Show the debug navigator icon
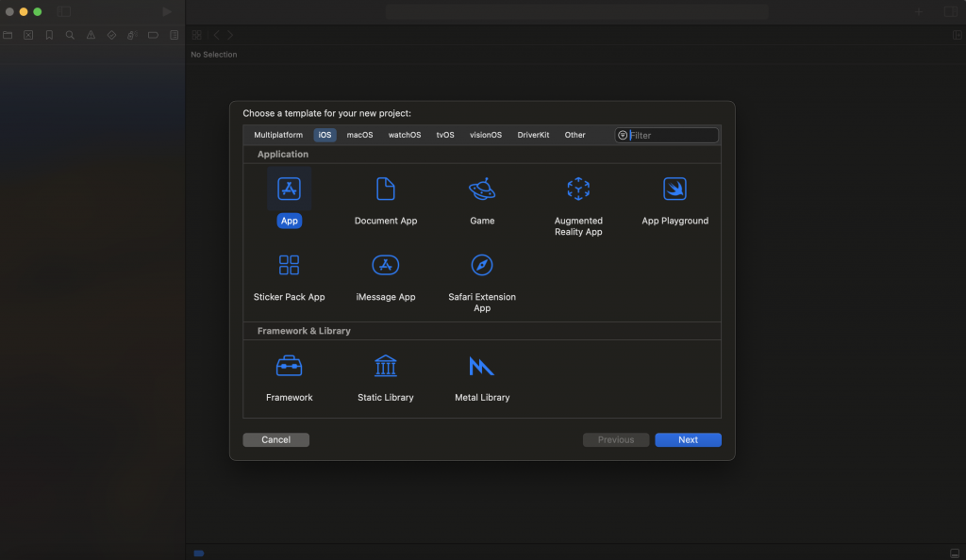Image resolution: width=966 pixels, height=560 pixels. [x=132, y=35]
